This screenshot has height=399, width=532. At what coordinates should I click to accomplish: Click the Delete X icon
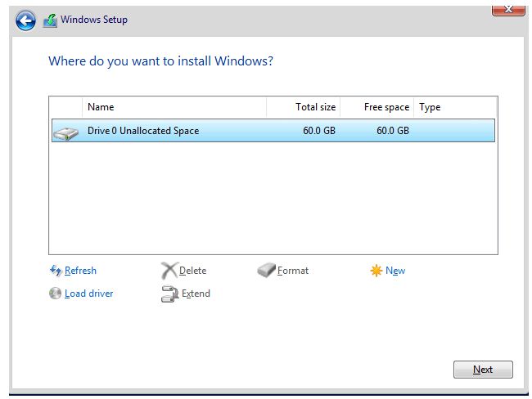tap(169, 271)
